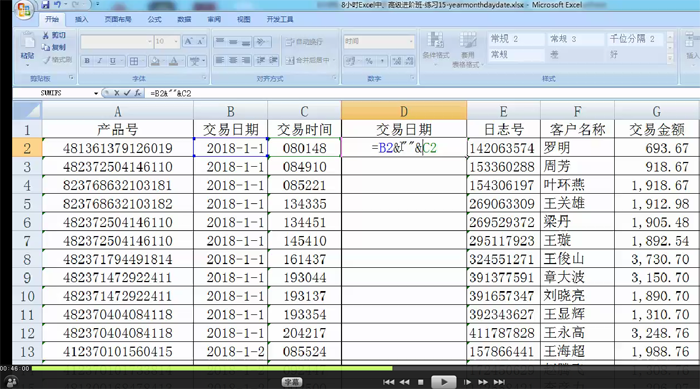This screenshot has height=389, width=700.
Task: Switch to the 页面布局 tab
Action: [x=118, y=19]
